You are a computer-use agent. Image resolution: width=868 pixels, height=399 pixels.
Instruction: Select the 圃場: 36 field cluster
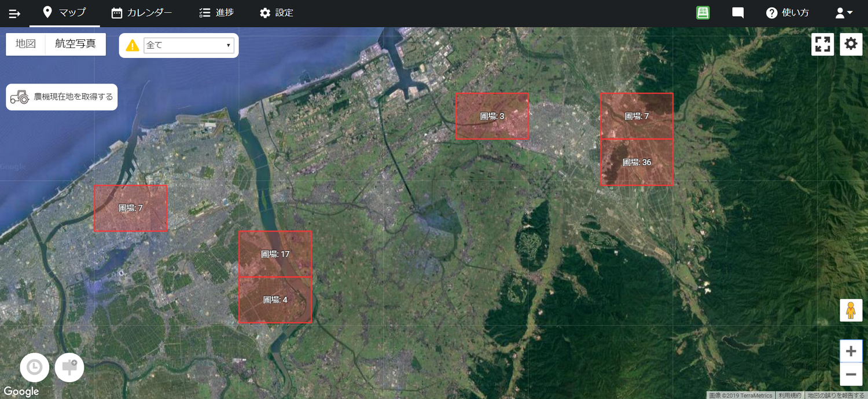637,162
